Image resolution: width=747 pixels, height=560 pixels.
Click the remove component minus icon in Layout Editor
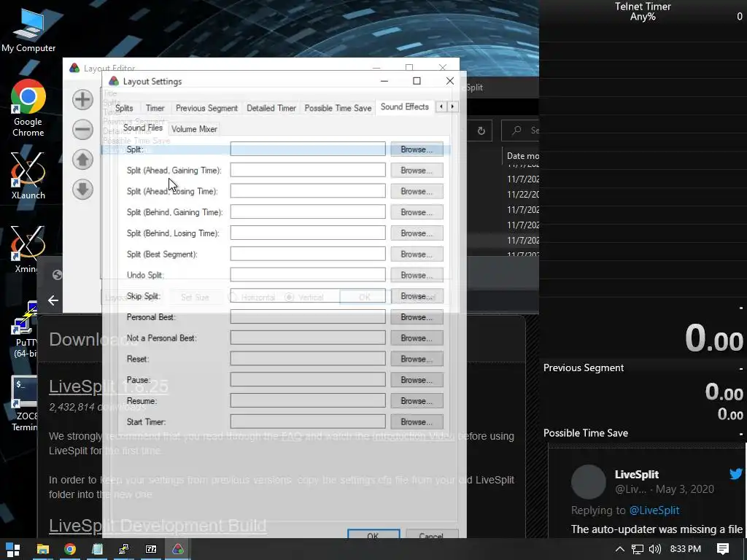[82, 130]
